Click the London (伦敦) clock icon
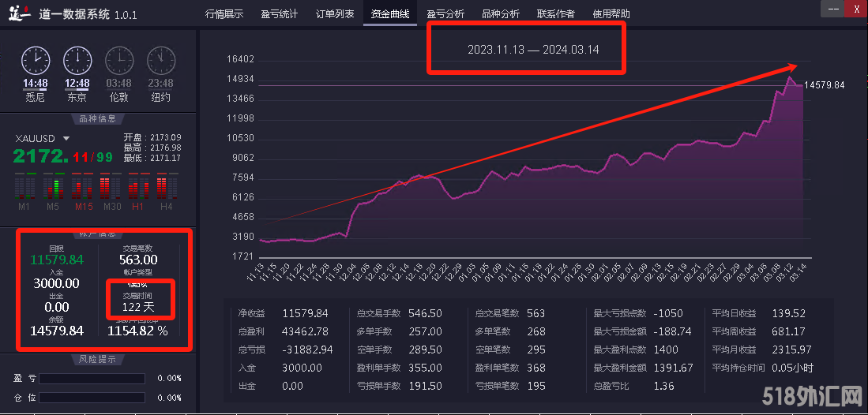 point(119,61)
